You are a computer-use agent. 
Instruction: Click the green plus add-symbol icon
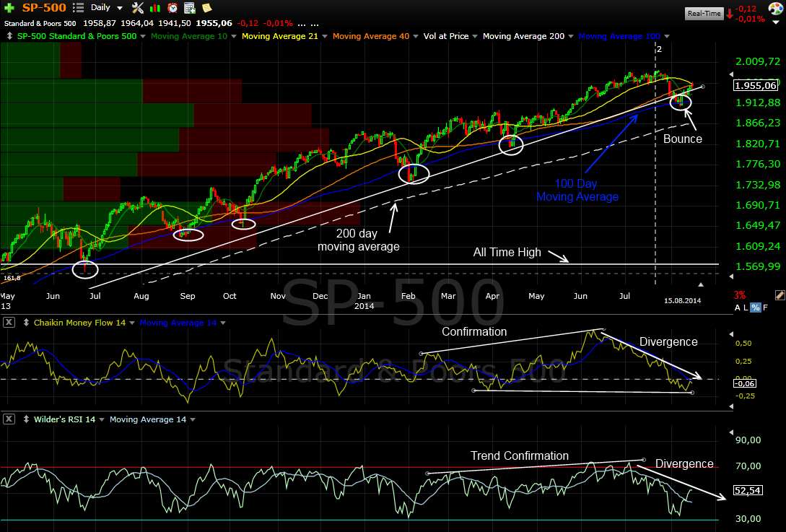click(9, 8)
